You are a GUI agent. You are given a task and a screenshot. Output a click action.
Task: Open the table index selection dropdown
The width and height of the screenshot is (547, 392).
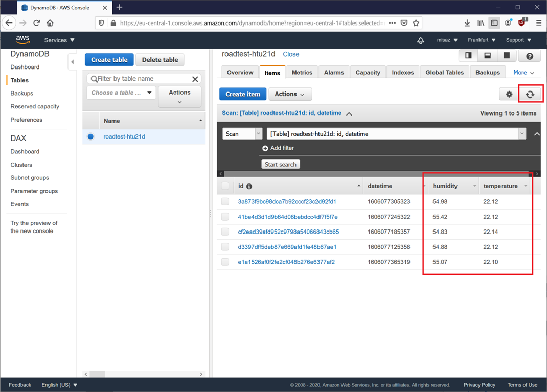click(396, 134)
